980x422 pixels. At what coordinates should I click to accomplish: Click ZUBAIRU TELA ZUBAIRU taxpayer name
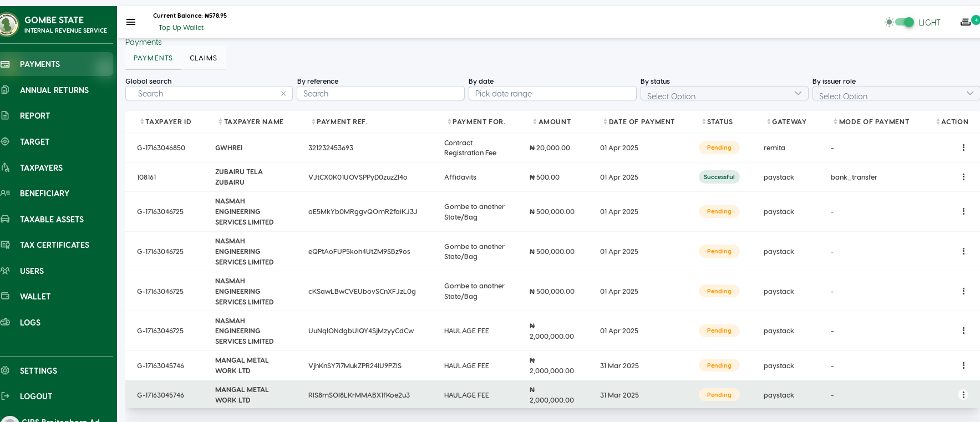tap(239, 177)
